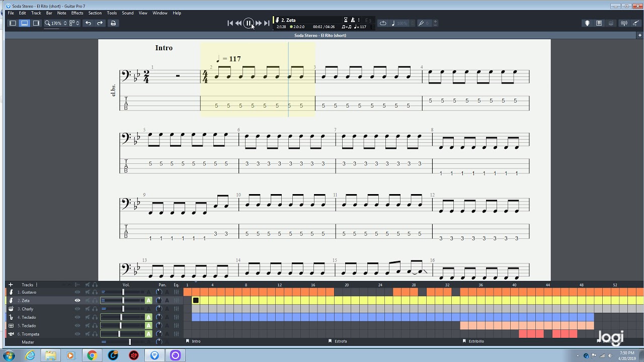The height and width of the screenshot is (362, 644).
Task: Toggle the count-in hourglass icon
Action: tap(346, 20)
